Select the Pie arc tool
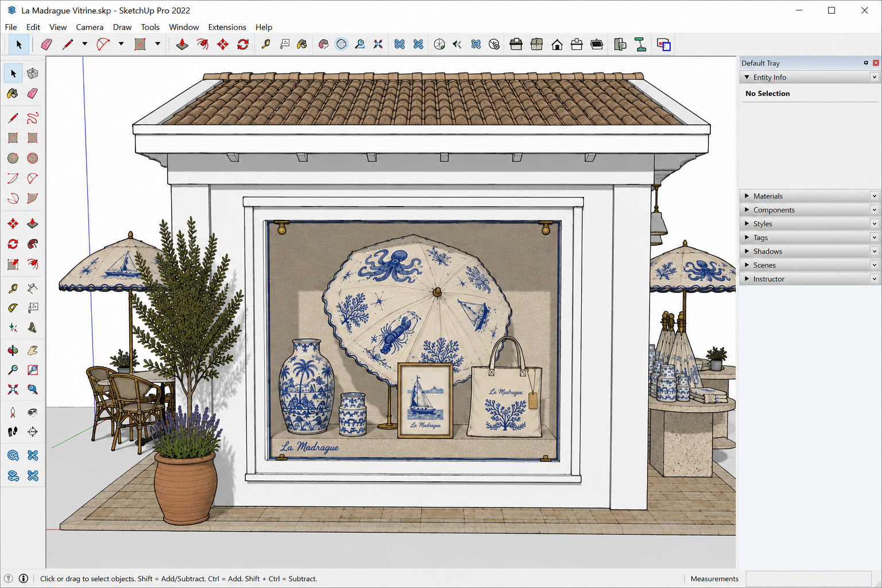This screenshot has width=882, height=588. click(x=33, y=199)
